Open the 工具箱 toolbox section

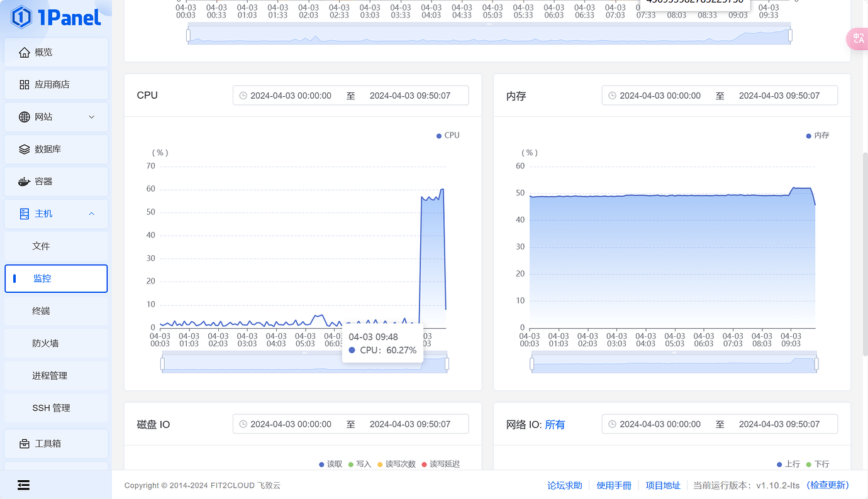pyautogui.click(x=55, y=443)
